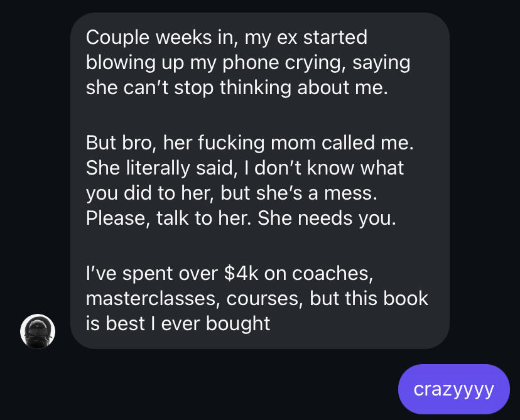This screenshot has height=420, width=520.
Task: Click the paragraph starting "But bro"
Action: pyautogui.click(x=250, y=180)
